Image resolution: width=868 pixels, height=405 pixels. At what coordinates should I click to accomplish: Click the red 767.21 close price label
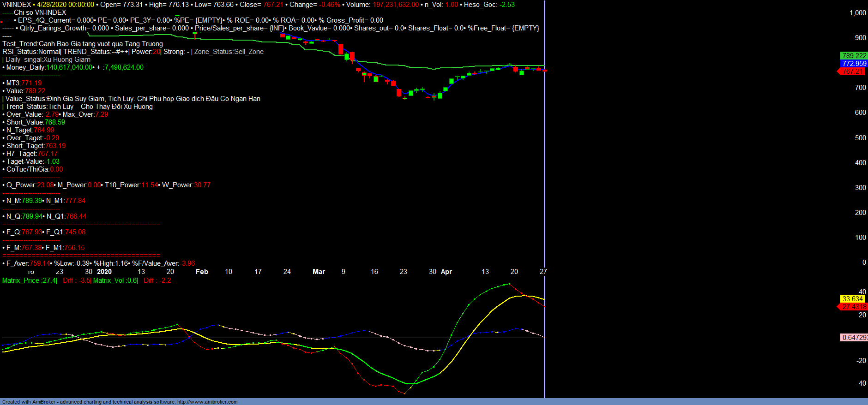[x=852, y=71]
